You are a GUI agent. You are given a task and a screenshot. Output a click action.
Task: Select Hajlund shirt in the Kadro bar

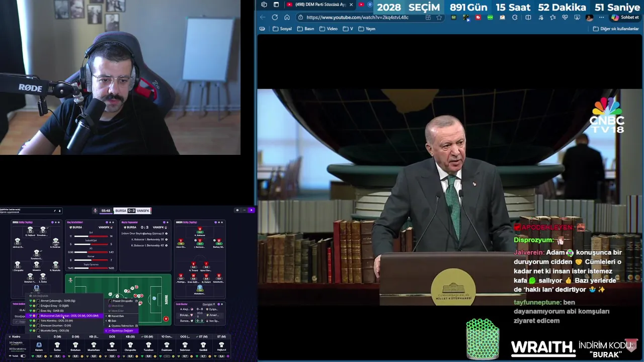pos(221,345)
